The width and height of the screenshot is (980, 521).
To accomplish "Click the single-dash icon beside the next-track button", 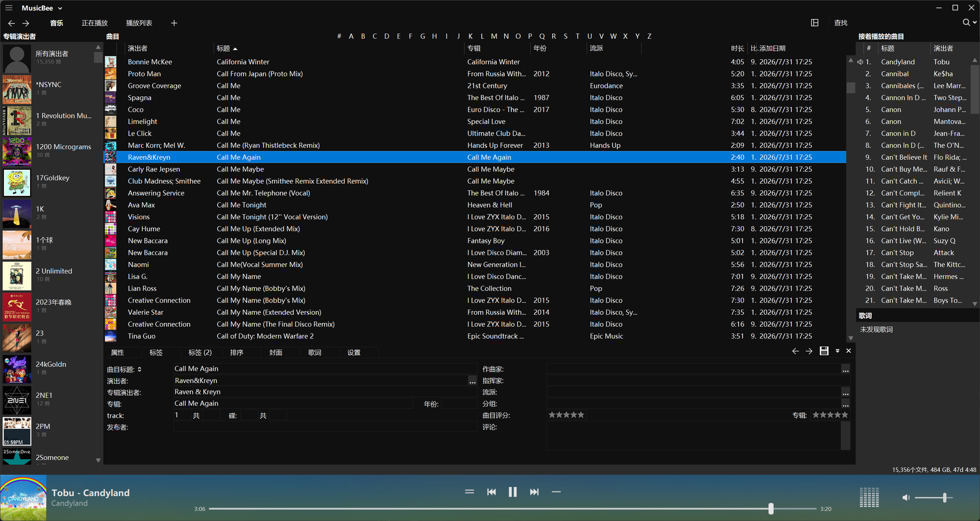I will (556, 492).
